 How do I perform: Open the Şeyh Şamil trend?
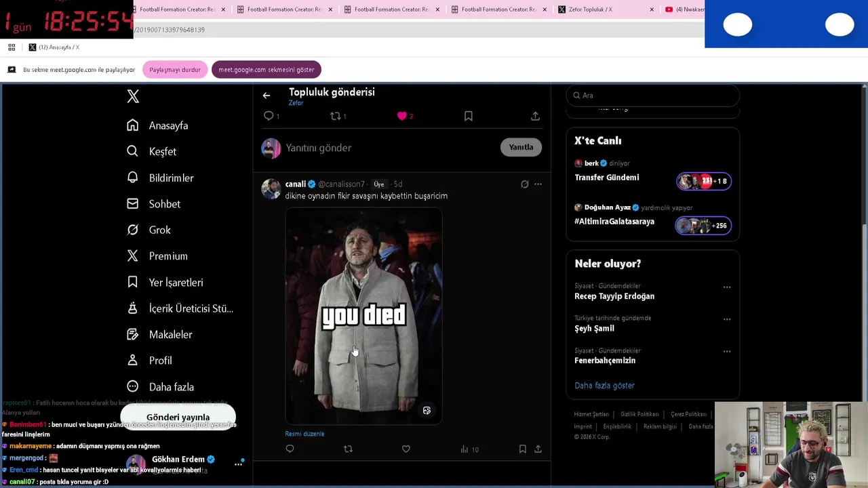(594, 328)
